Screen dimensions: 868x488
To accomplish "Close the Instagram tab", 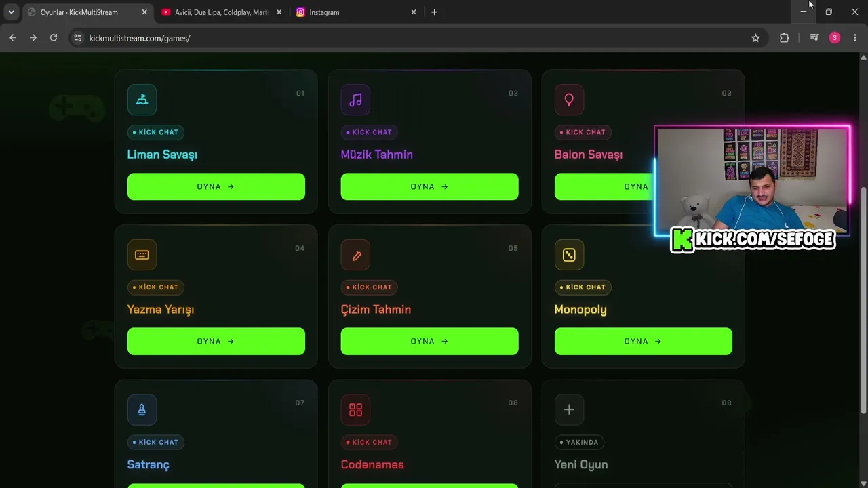I will click(414, 12).
